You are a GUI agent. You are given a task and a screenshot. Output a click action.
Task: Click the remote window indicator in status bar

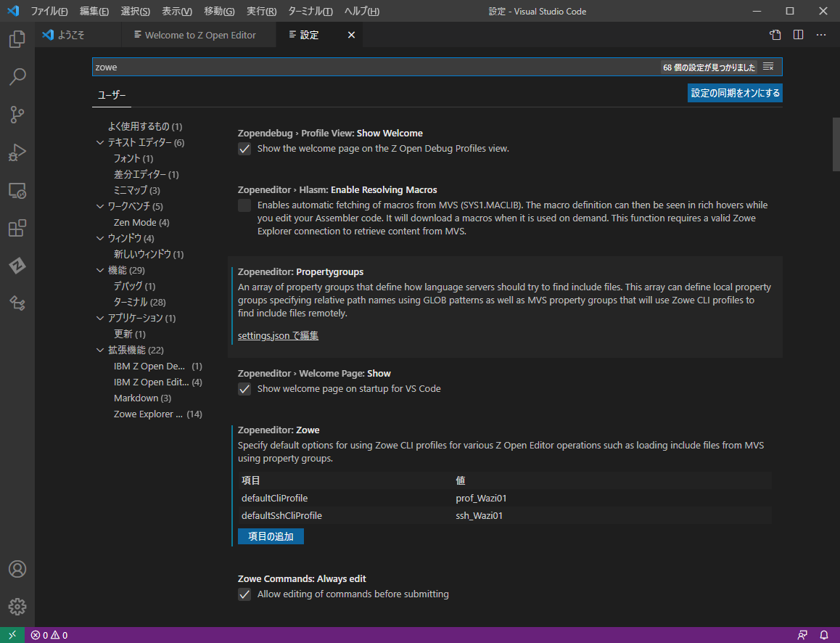pyautogui.click(x=12, y=635)
